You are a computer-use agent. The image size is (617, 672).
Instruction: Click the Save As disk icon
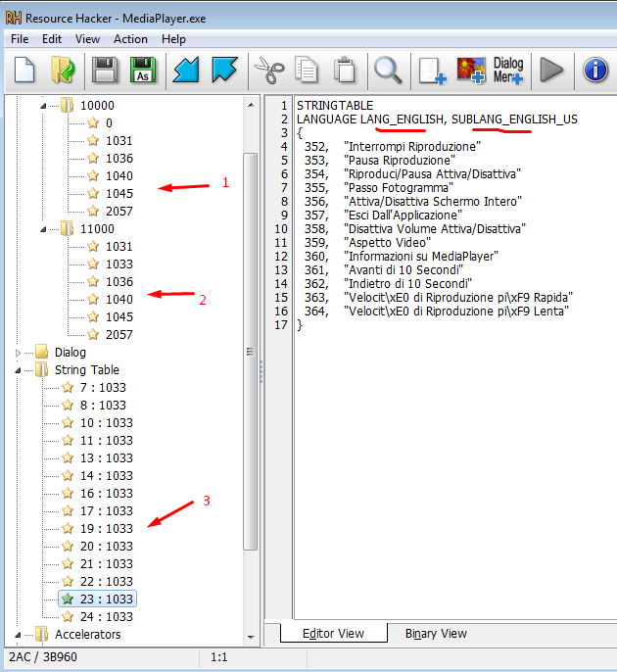click(x=143, y=71)
